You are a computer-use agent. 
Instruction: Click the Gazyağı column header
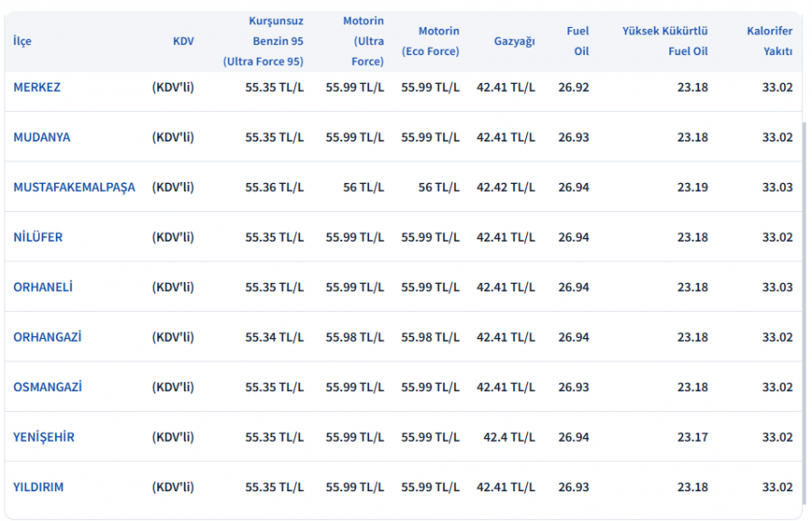pos(514,41)
